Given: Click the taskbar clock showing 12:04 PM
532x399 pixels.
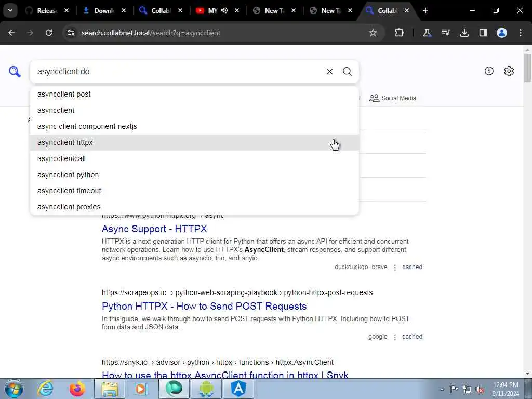Looking at the screenshot, I should [506, 389].
